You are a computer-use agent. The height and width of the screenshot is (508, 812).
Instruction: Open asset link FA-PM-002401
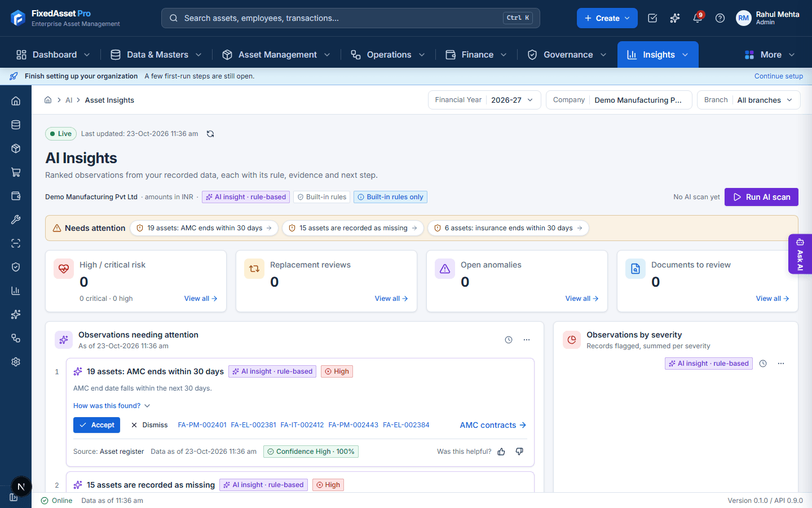tap(202, 425)
